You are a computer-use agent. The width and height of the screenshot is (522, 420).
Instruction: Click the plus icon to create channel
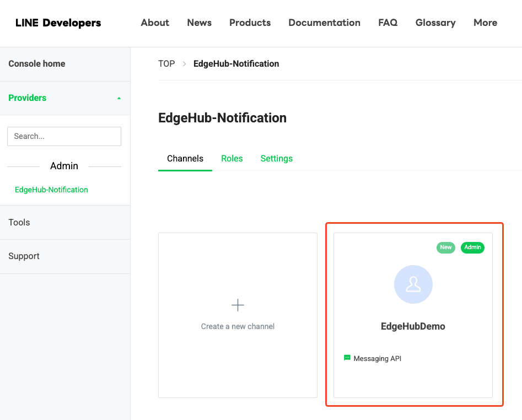(x=238, y=305)
